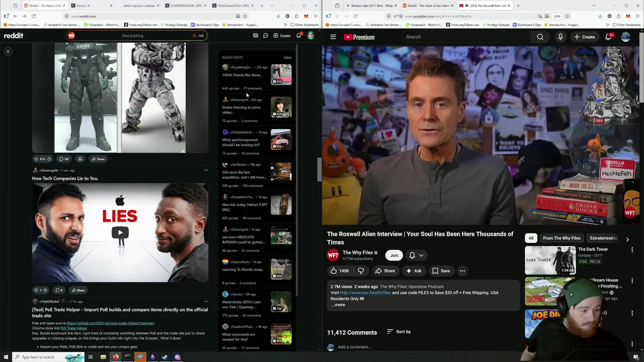Open Reddit user avatar menu

click(x=310, y=36)
